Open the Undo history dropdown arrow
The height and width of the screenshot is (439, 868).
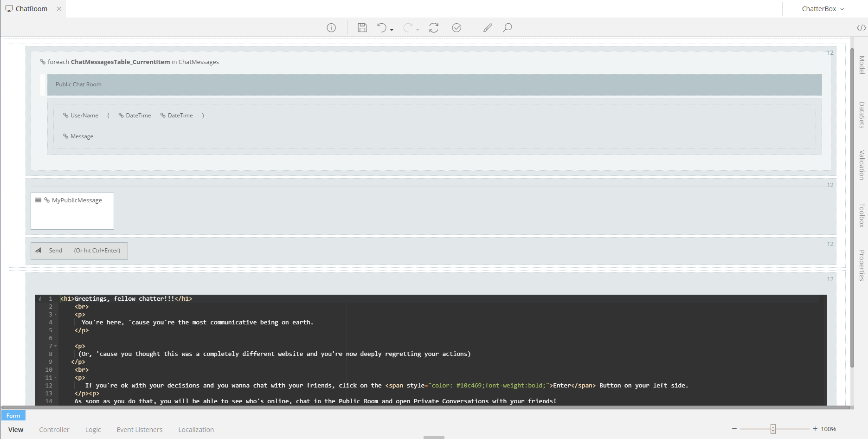coord(392,30)
